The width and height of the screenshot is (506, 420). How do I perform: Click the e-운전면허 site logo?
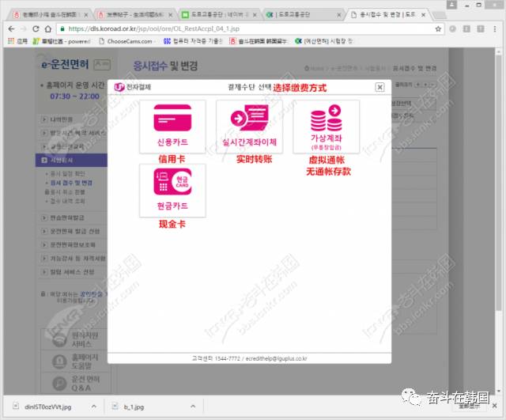(65, 64)
